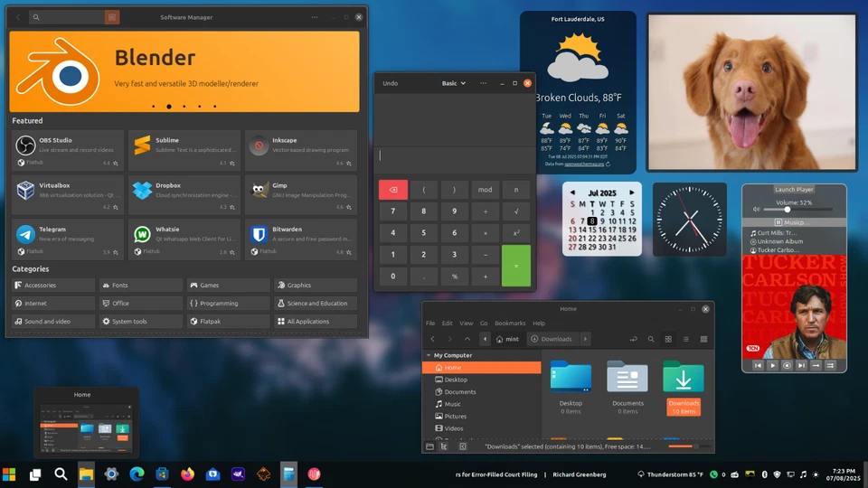The width and height of the screenshot is (868, 488).
Task: Click the Software Manager search field
Action: coord(68,17)
